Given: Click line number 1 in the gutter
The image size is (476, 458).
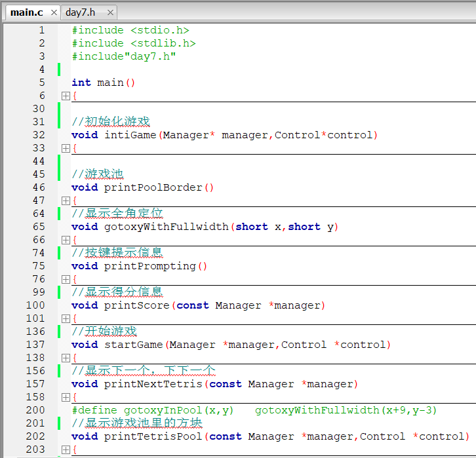Looking at the screenshot, I should [x=41, y=30].
